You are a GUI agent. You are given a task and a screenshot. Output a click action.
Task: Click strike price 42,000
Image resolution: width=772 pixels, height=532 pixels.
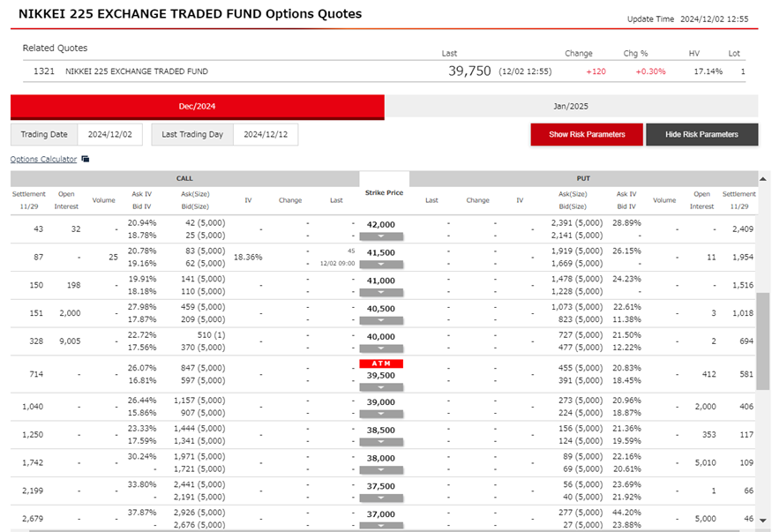380,224
